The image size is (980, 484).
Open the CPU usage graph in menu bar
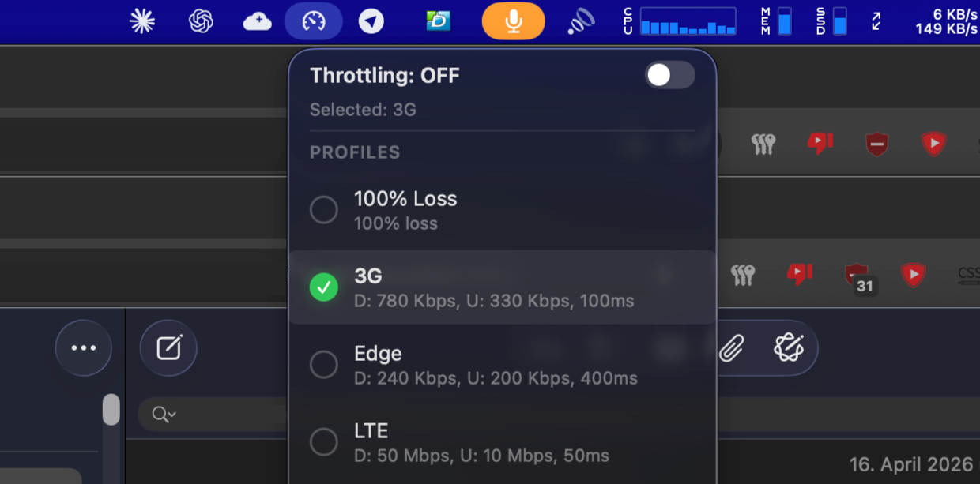[687, 21]
